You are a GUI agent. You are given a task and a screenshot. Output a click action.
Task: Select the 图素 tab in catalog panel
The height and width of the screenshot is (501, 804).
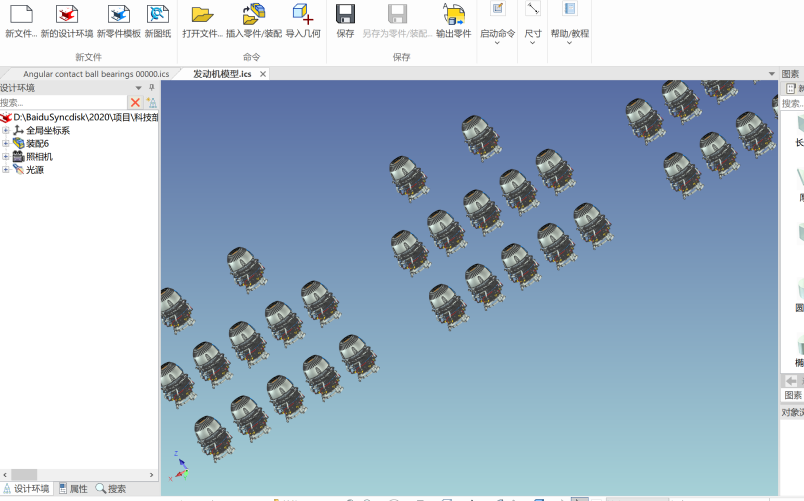793,395
